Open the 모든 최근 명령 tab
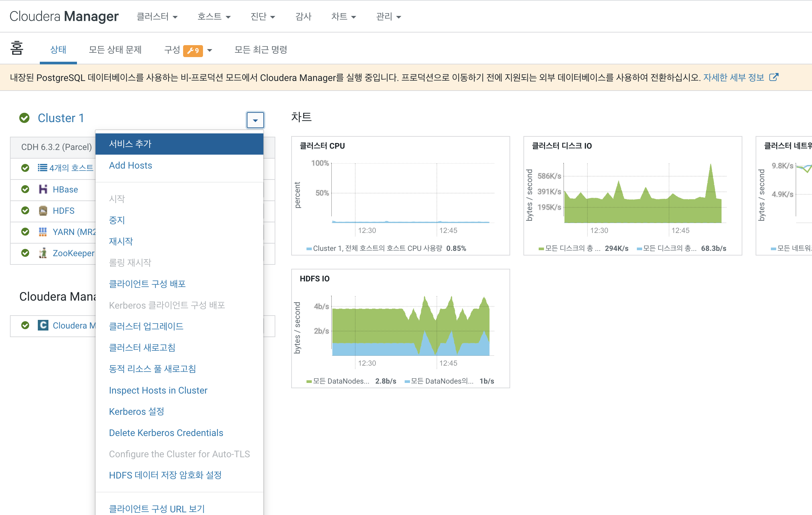The width and height of the screenshot is (812, 515). pos(261,50)
